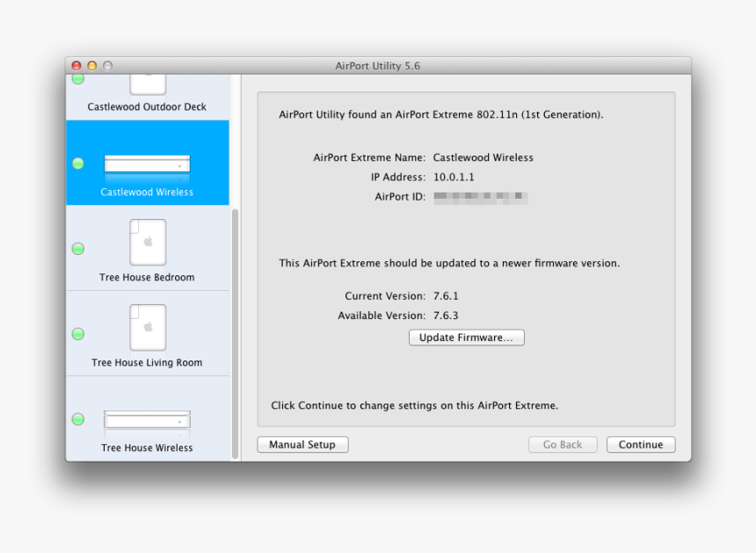
Task: Select the Tree House Bedroom AirPort Express icon
Action: click(148, 243)
